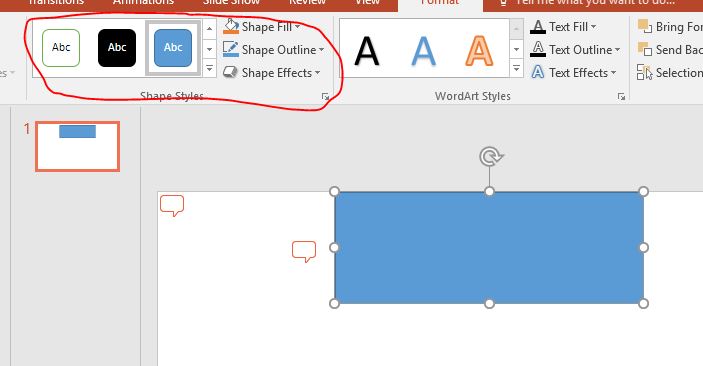Switch to the Slide Show ribbon tab
The image size is (703, 366).
pyautogui.click(x=231, y=3)
